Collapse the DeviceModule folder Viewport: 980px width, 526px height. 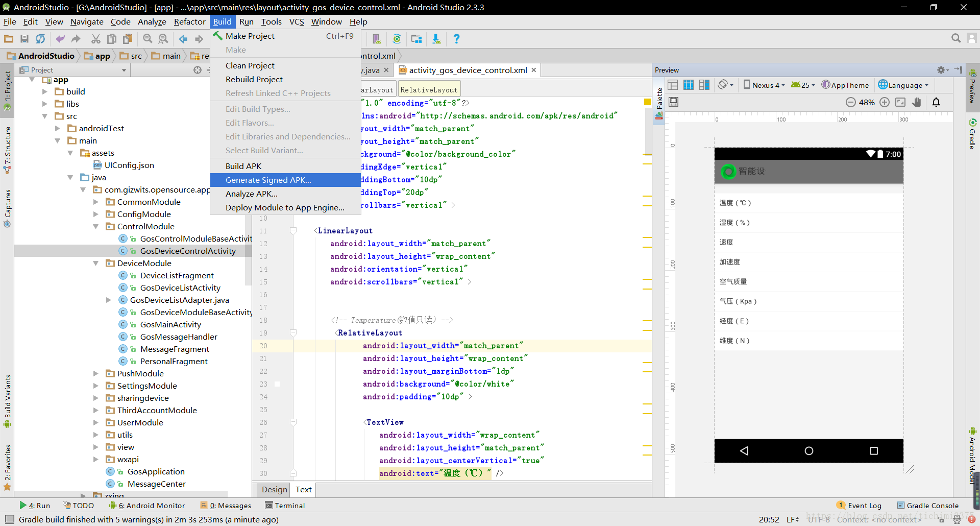pos(96,263)
